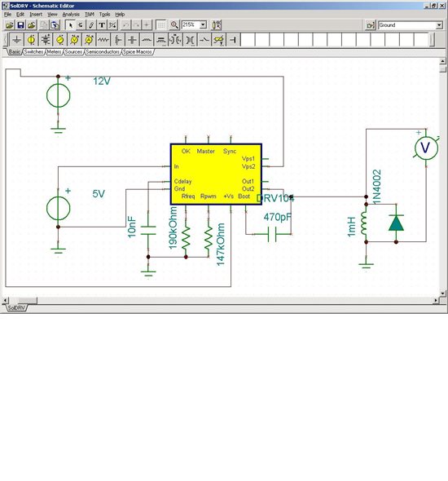Switch to the Sources component tab
Image resolution: width=448 pixels, height=481 pixels.
(x=73, y=52)
